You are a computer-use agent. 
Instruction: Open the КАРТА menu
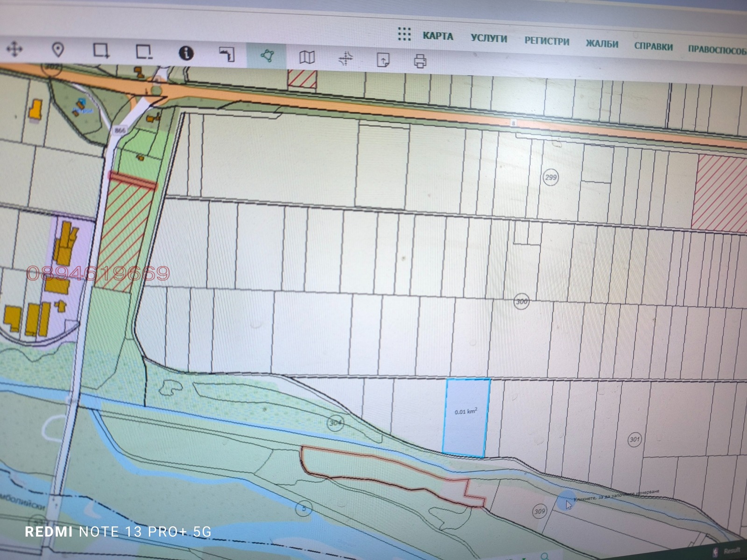click(x=438, y=36)
